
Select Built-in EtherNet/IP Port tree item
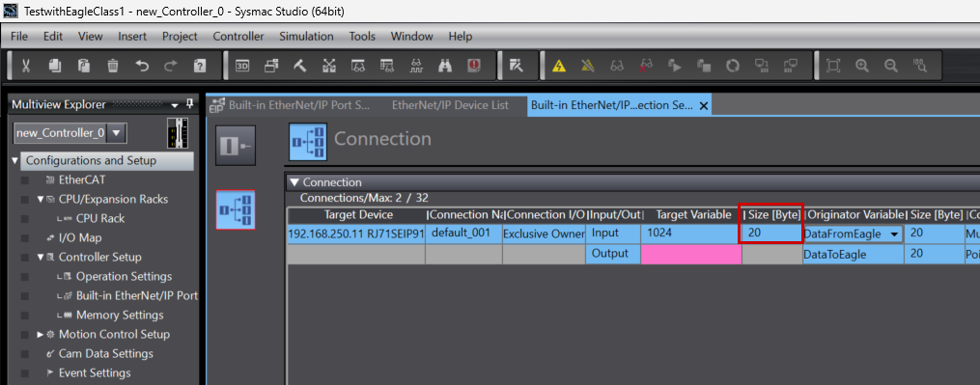(x=137, y=295)
